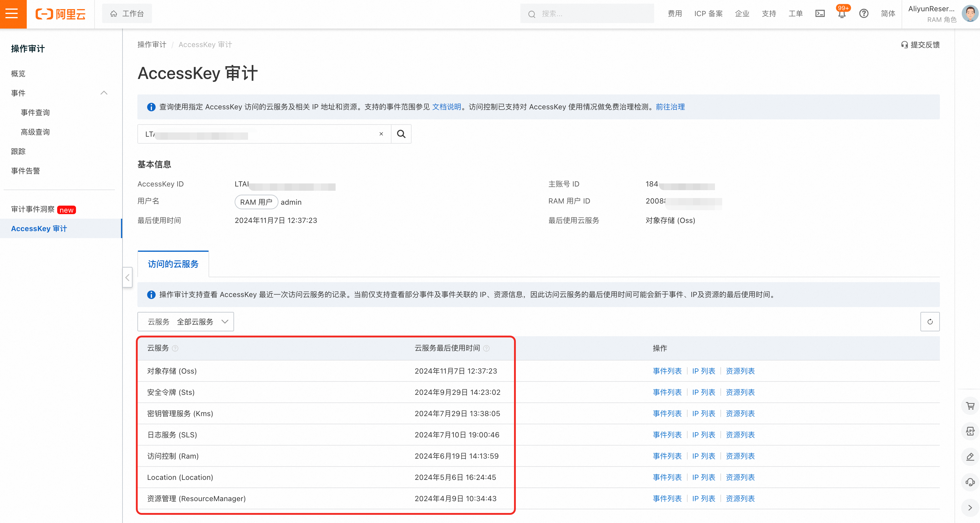Open 审计事件洞察 in the sidebar
The width and height of the screenshot is (980, 523).
pyautogui.click(x=33, y=209)
